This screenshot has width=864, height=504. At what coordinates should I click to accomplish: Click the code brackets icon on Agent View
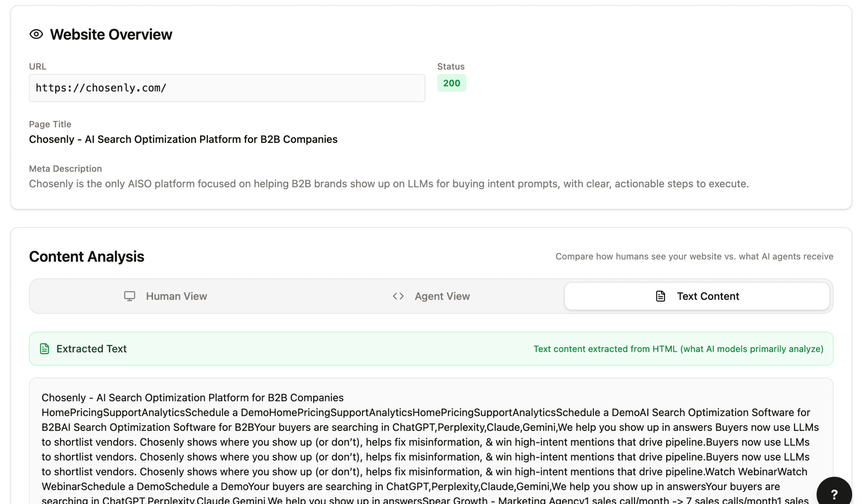(398, 296)
